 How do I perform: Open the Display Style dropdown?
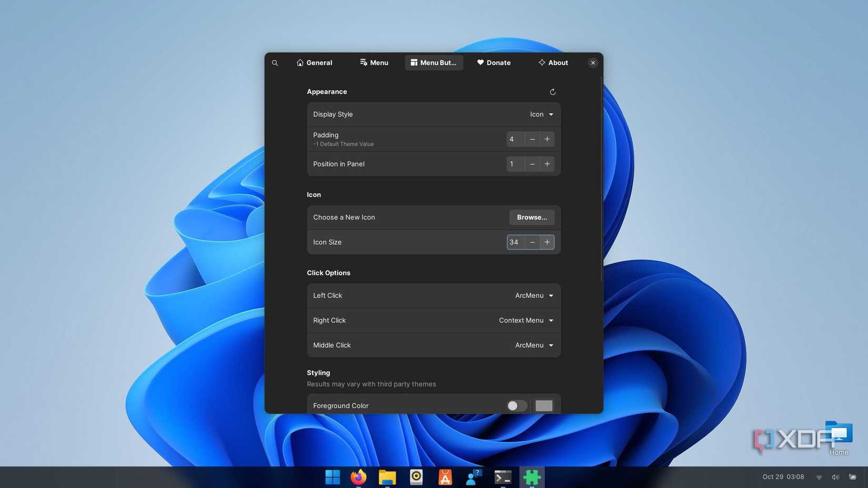pos(541,114)
